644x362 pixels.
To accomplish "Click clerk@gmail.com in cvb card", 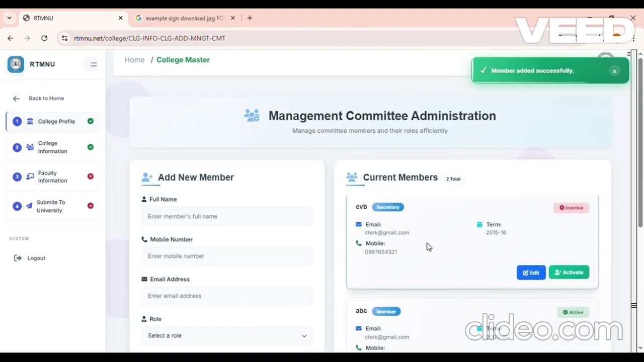I will coord(387,233).
